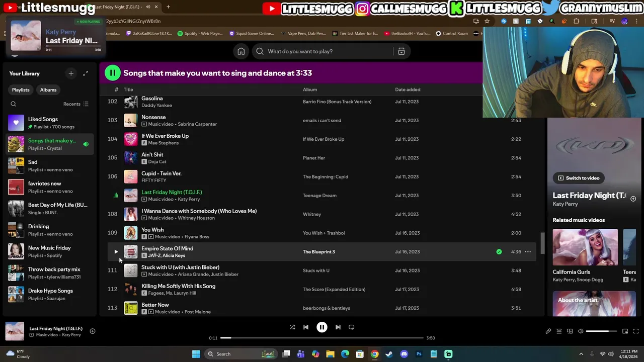Toggle the Playlists filter chip
Viewport: 644px width, 362px height.
(x=21, y=90)
